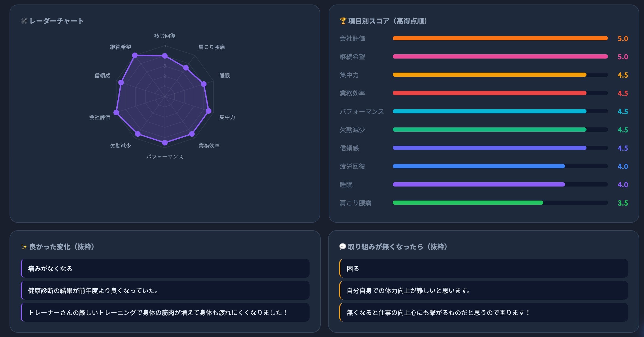Expand the 良かった変化 comment section

click(x=61, y=247)
